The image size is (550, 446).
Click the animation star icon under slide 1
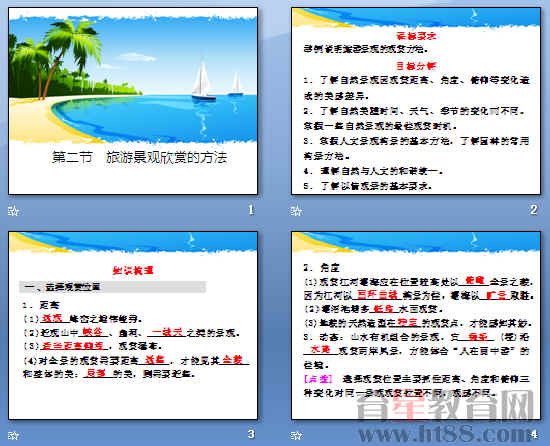pos(13,211)
